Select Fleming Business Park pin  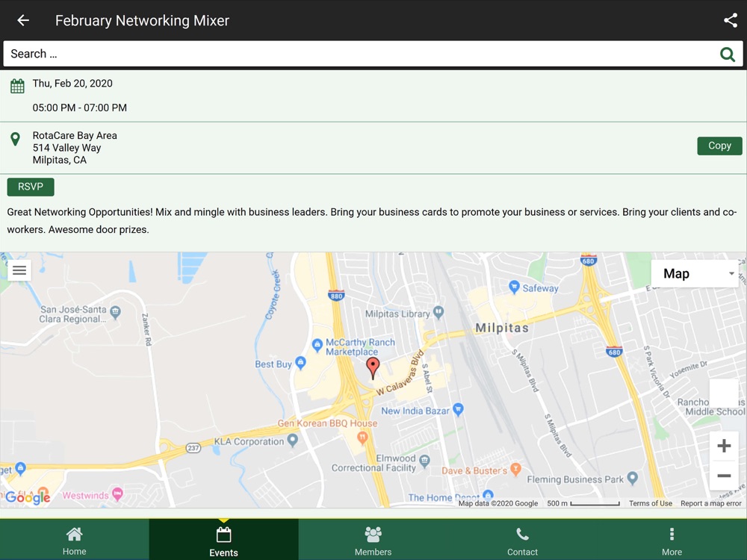pos(632,478)
